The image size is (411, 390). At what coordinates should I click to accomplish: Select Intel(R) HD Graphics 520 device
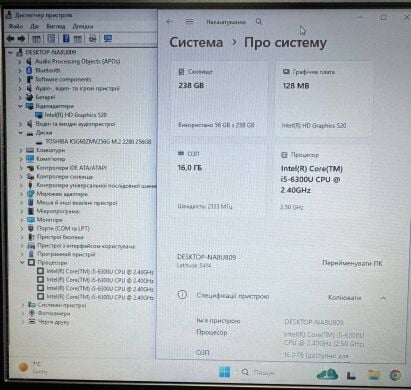[76, 115]
